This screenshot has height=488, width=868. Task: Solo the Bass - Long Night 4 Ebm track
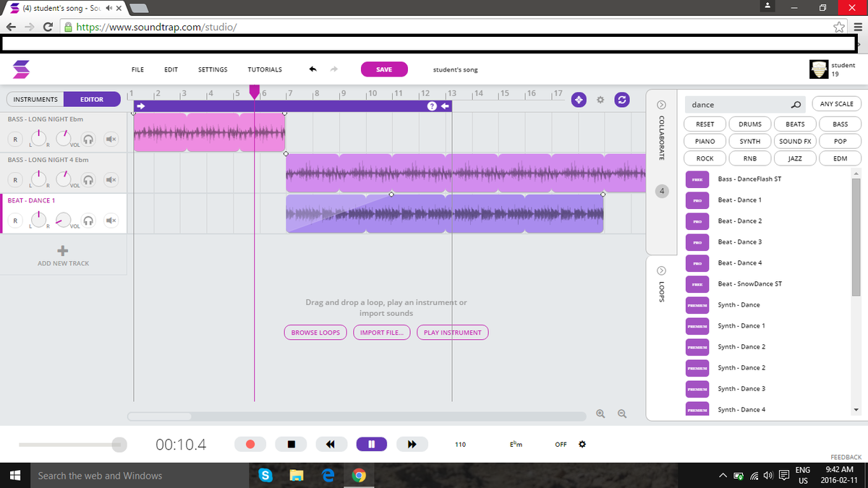click(88, 179)
